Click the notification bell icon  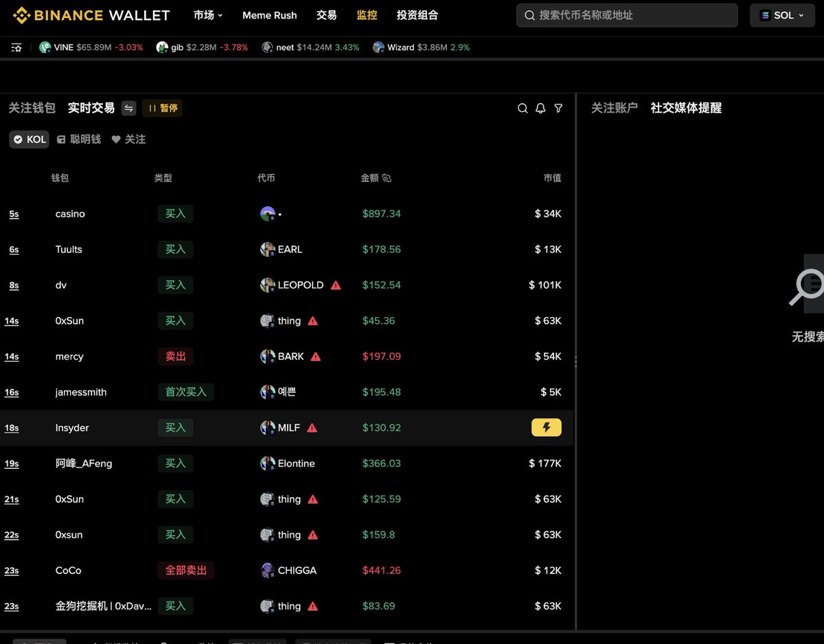(540, 108)
